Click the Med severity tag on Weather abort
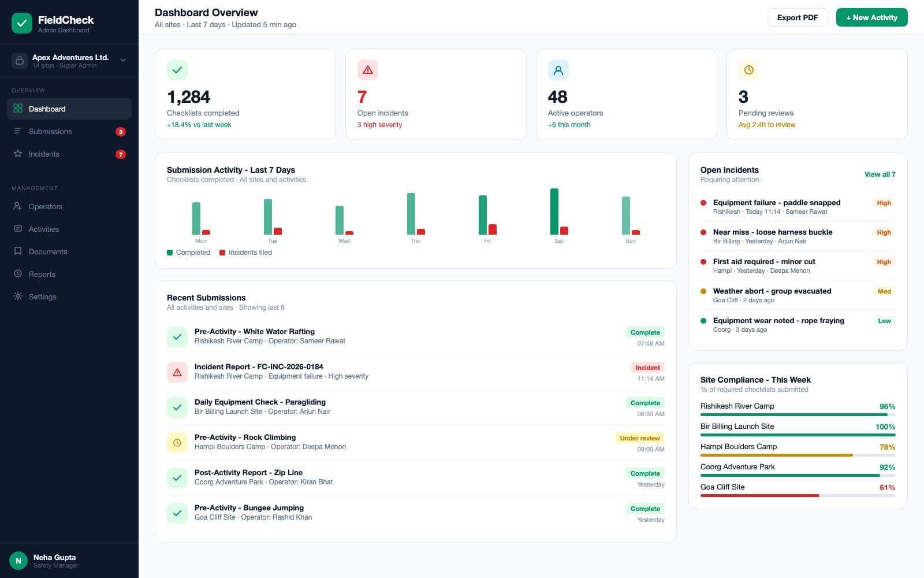The image size is (924, 578). (884, 291)
